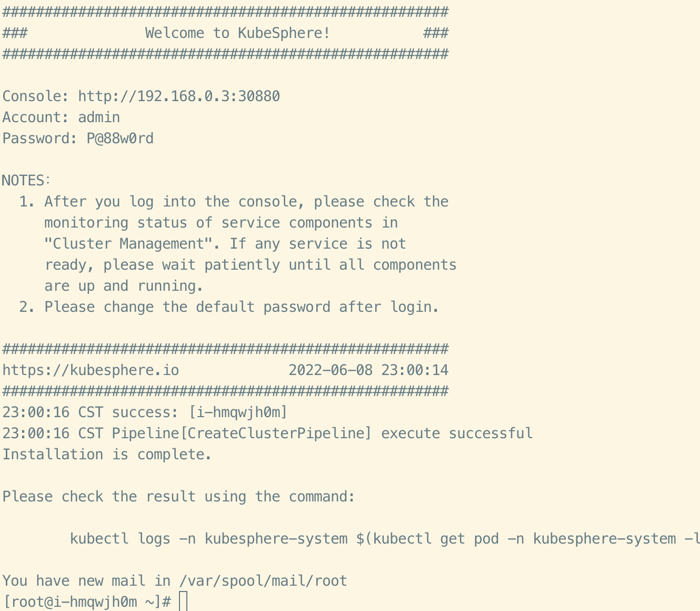Click the console URL http://192.168.0.3:30880
Image resolution: width=700 pixels, height=611 pixels.
[x=179, y=96]
